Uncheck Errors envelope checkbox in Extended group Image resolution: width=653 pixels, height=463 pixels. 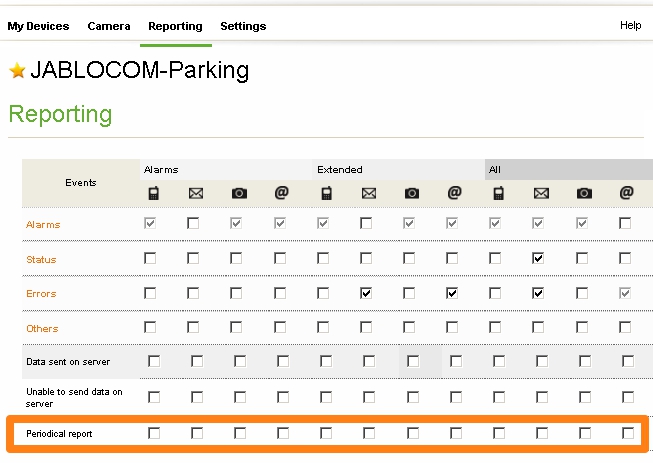366,293
